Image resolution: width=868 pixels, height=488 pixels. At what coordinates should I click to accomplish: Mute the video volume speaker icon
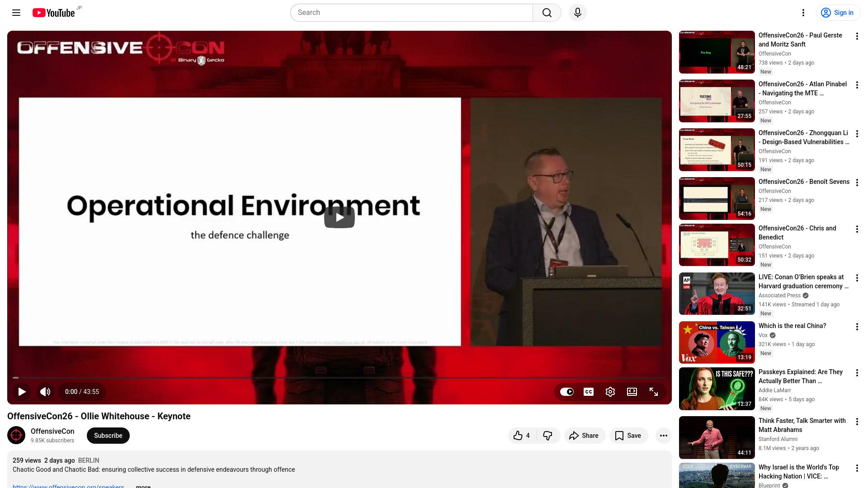[x=45, y=392]
